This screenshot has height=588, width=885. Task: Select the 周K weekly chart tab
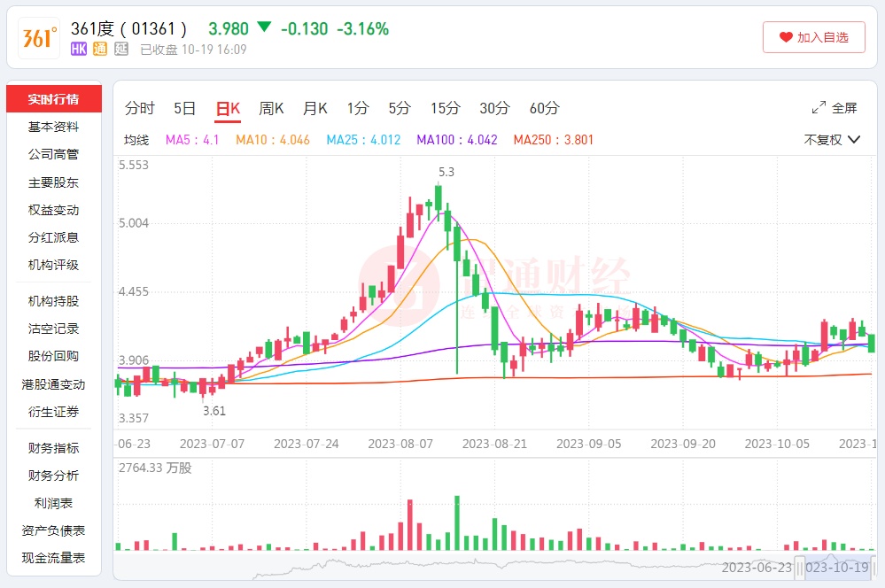click(x=271, y=108)
